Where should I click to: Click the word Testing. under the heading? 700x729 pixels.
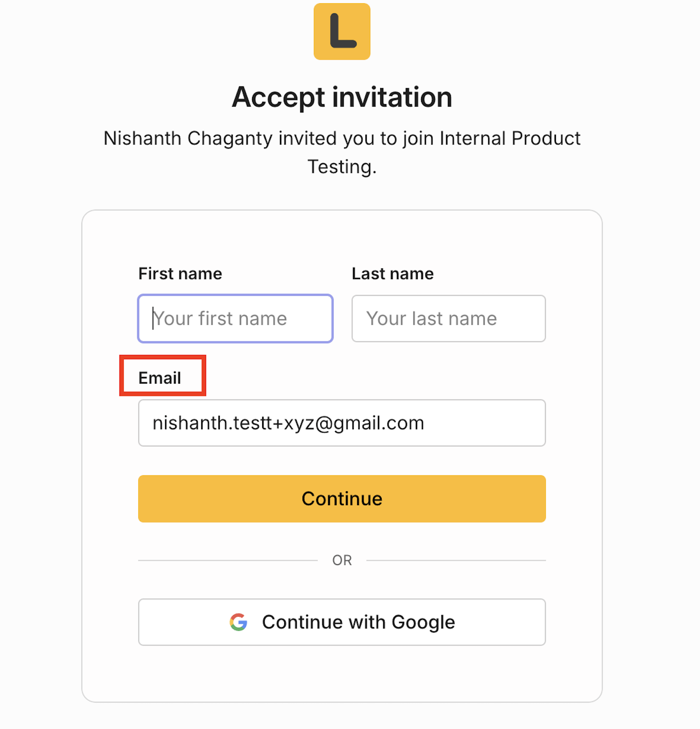pos(342,167)
